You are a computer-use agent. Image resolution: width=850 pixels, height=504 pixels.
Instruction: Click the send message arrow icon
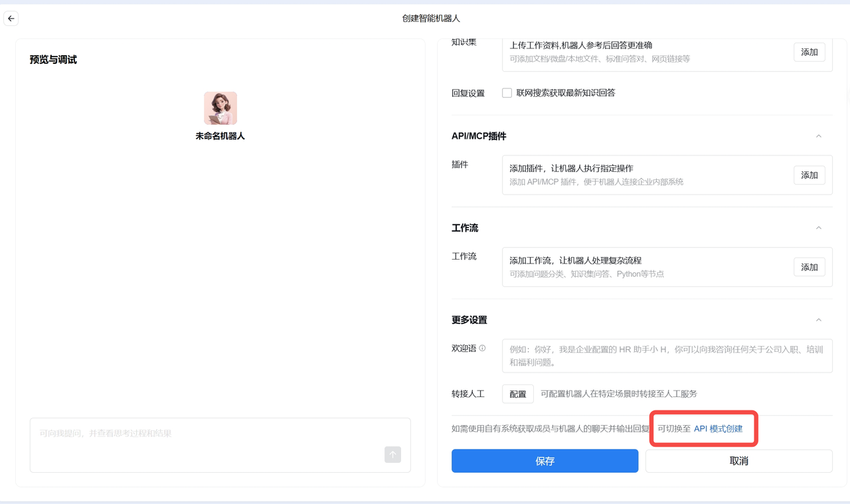pyautogui.click(x=392, y=455)
